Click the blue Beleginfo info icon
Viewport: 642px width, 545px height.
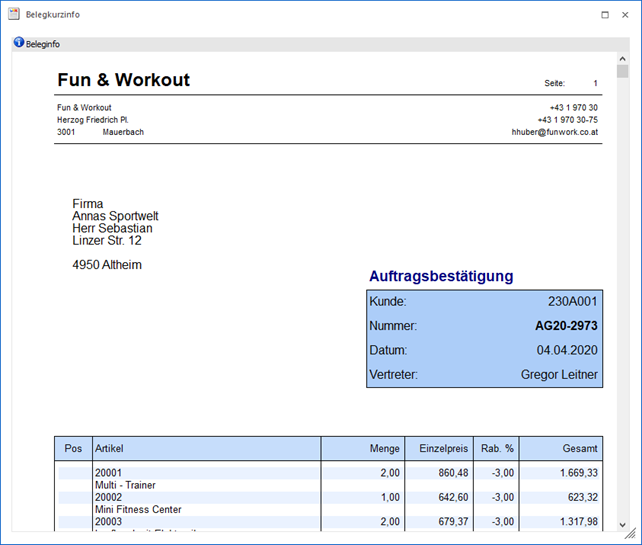(18, 43)
